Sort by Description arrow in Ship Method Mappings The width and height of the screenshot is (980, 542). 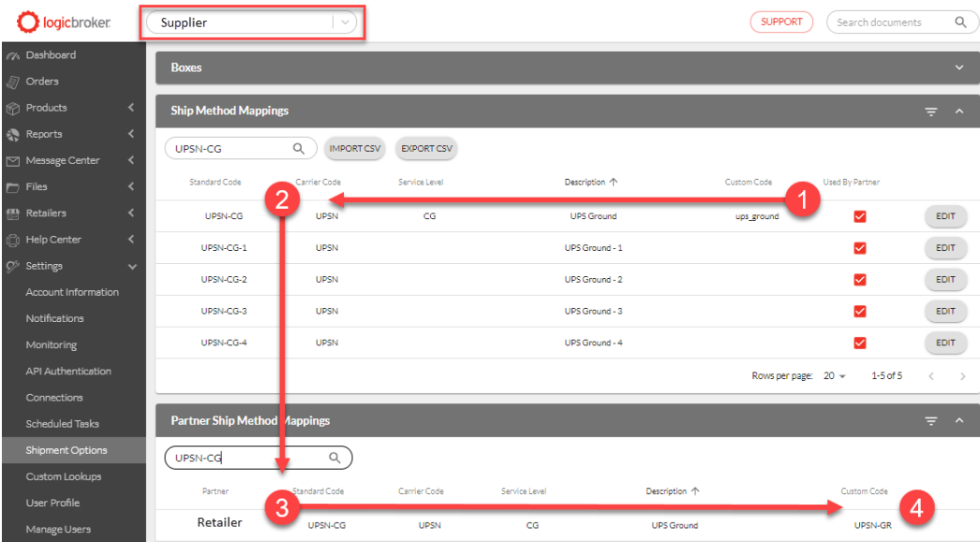(614, 182)
